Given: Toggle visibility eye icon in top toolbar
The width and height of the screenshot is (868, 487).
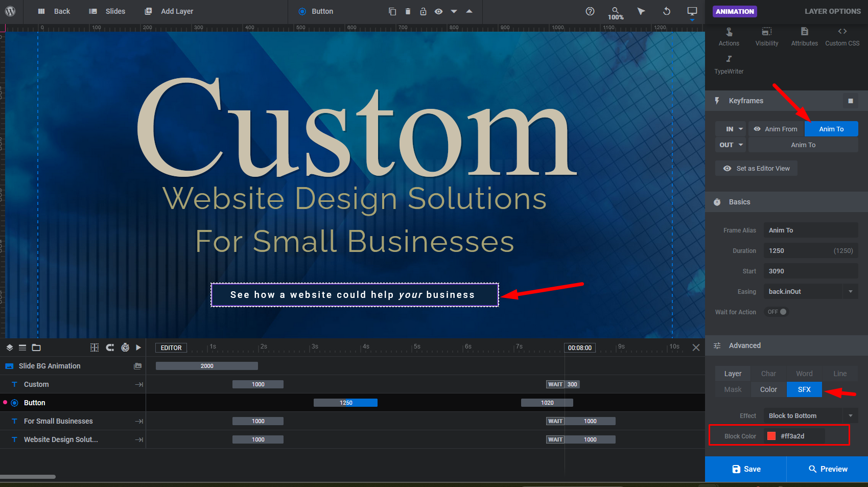Looking at the screenshot, I should point(438,11).
